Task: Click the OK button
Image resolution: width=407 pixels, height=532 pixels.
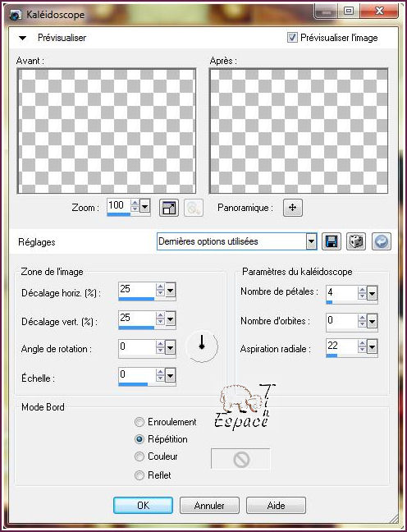Action: pos(143,506)
